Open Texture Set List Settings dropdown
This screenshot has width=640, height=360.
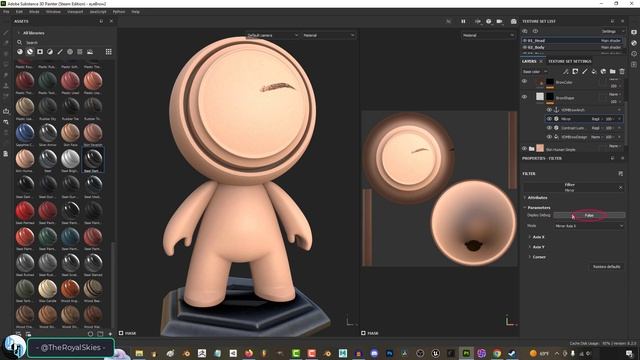click(612, 31)
